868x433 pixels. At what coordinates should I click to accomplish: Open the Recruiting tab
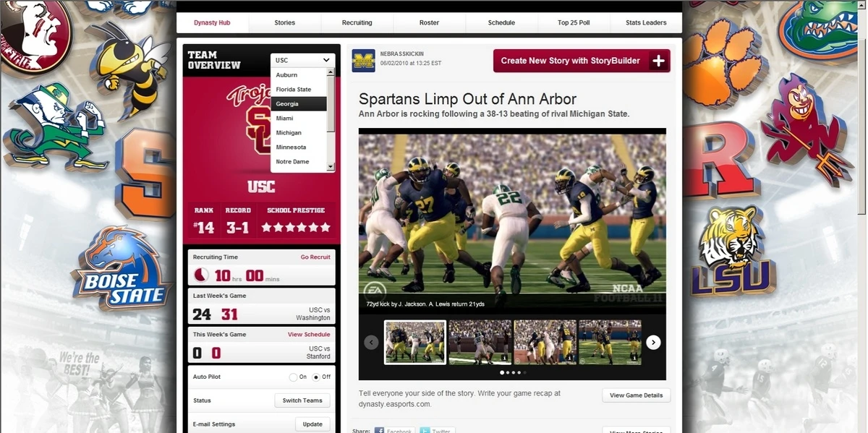pyautogui.click(x=357, y=22)
